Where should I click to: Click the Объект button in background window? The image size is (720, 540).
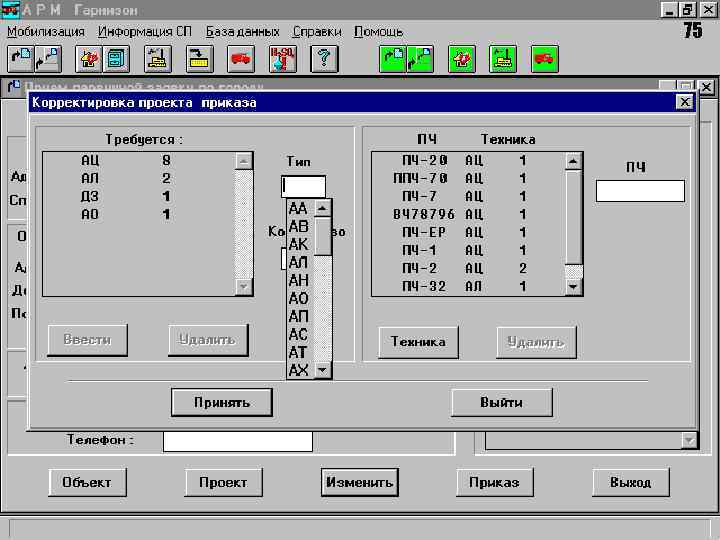(x=87, y=483)
